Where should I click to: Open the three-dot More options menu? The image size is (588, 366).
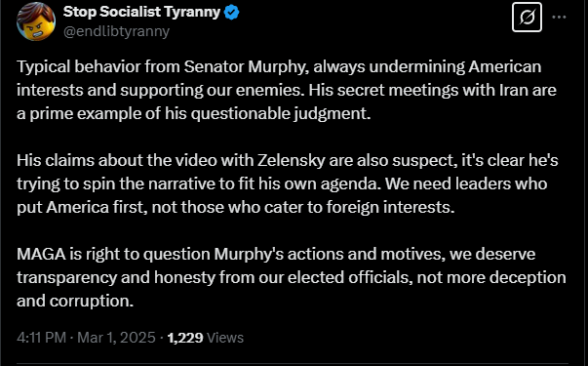[559, 17]
